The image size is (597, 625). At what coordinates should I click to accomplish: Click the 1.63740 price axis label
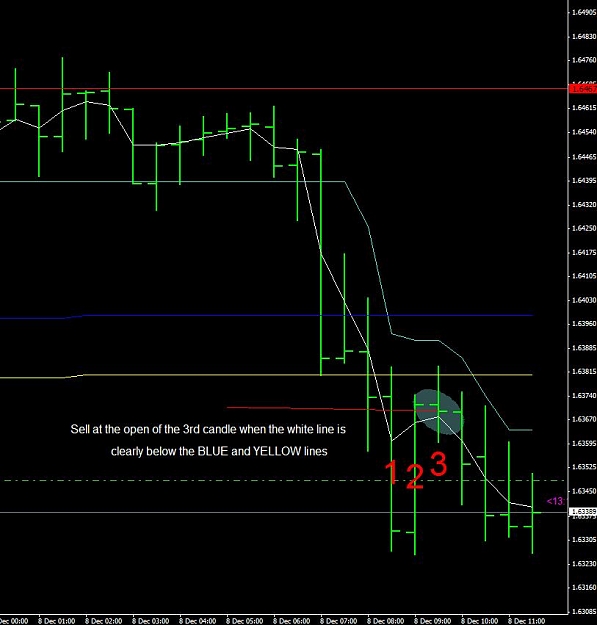[x=584, y=395]
